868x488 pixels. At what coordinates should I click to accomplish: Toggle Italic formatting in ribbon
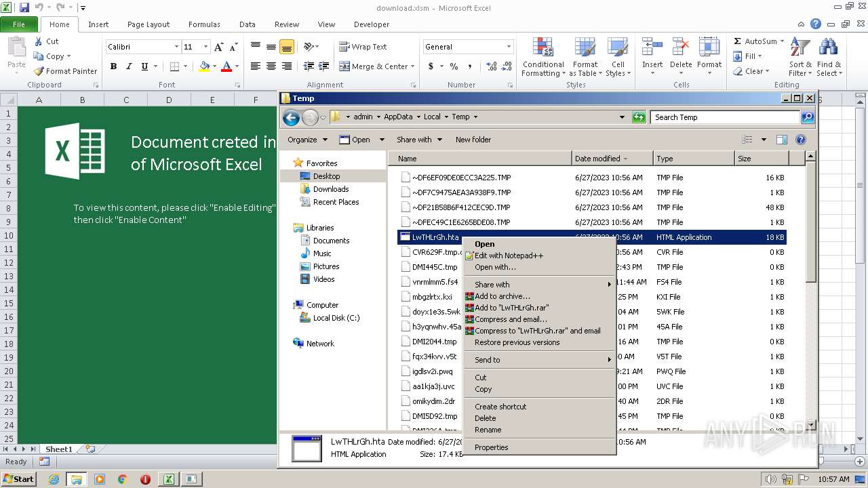129,66
